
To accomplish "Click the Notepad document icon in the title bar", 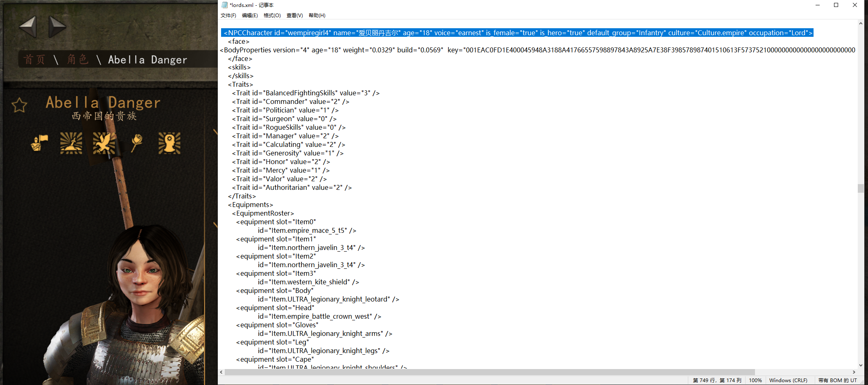I will [x=224, y=5].
